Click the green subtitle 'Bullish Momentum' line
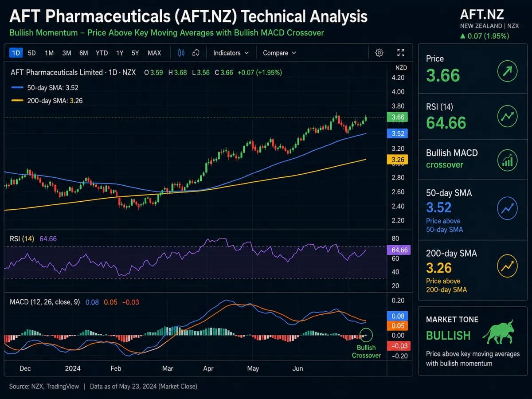 coord(167,33)
